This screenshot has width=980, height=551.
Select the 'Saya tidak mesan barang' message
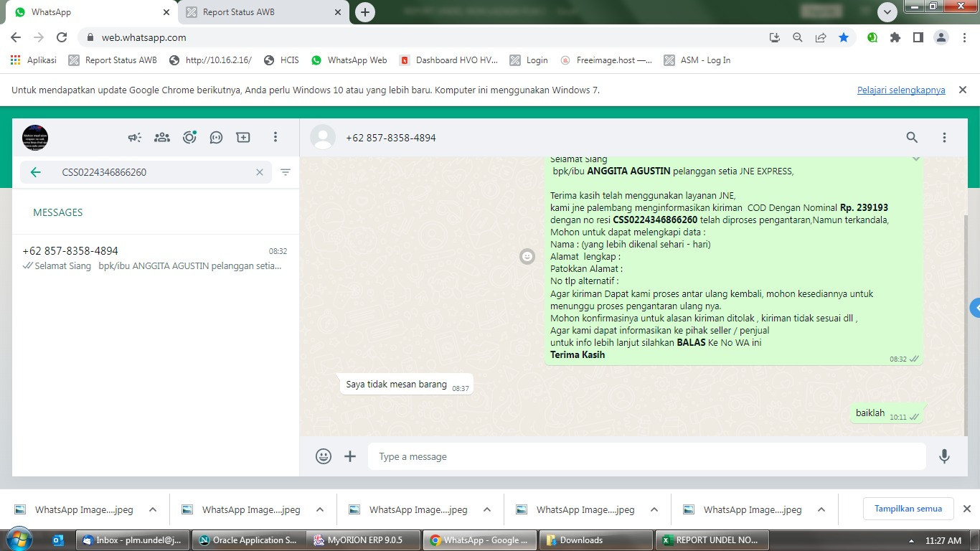[406, 385]
